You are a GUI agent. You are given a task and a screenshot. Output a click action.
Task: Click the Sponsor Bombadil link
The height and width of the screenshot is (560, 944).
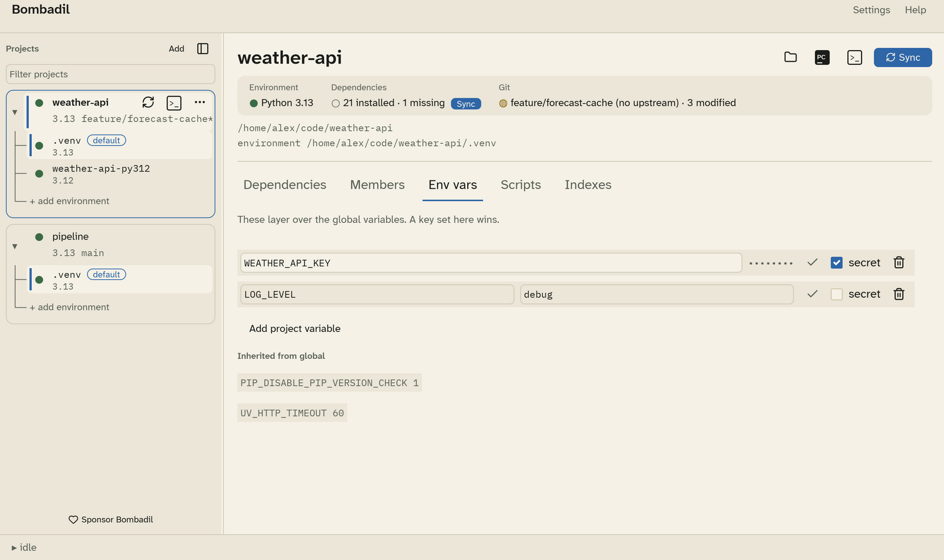click(x=111, y=520)
